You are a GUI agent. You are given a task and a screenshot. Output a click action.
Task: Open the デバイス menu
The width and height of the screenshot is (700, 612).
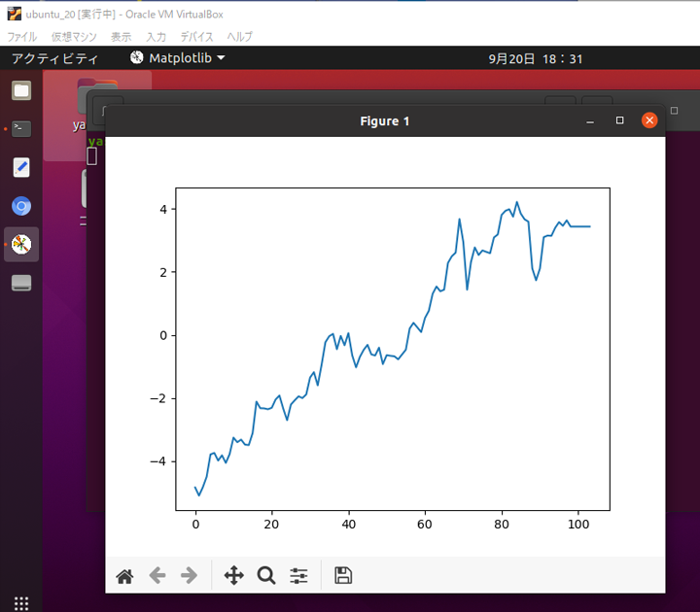(196, 37)
